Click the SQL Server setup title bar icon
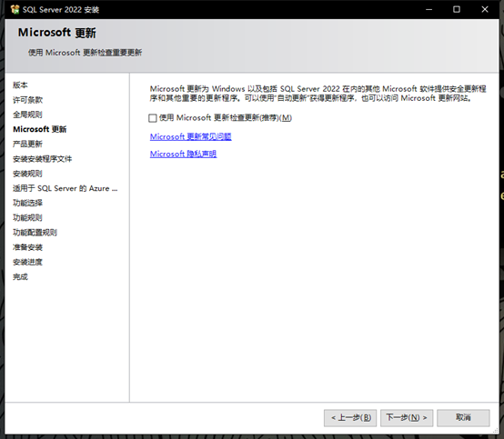Image resolution: width=504 pixels, height=439 pixels. [15, 9]
